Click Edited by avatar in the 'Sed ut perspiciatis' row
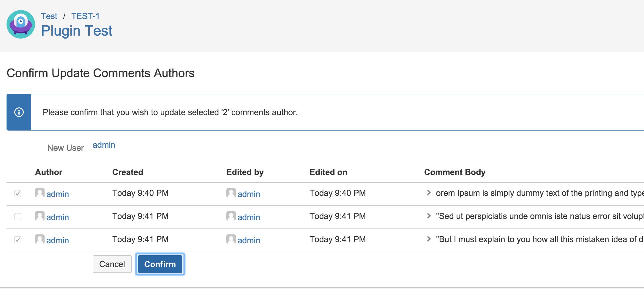 point(231,216)
